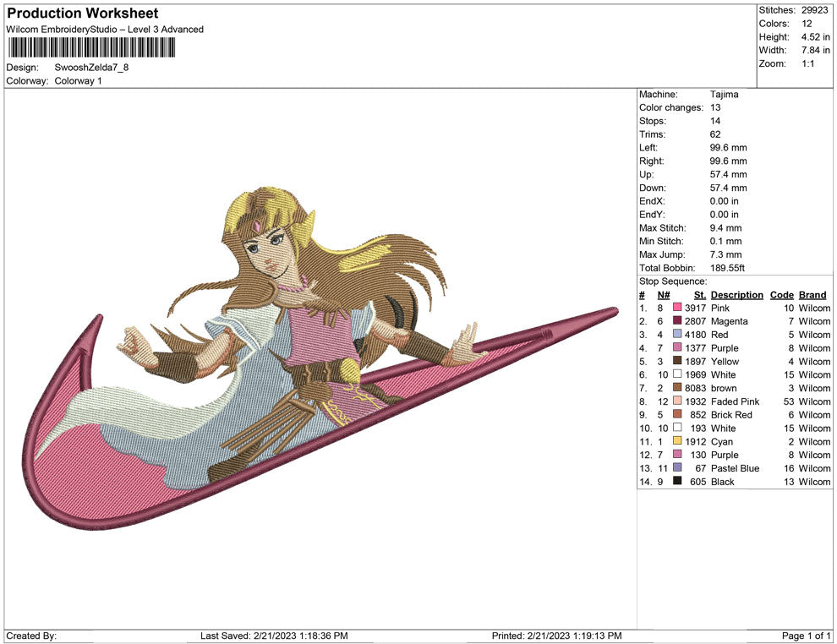This screenshot has height=644, width=837.
Task: Select the Yellow thread swatch in row 5
Action: (677, 361)
